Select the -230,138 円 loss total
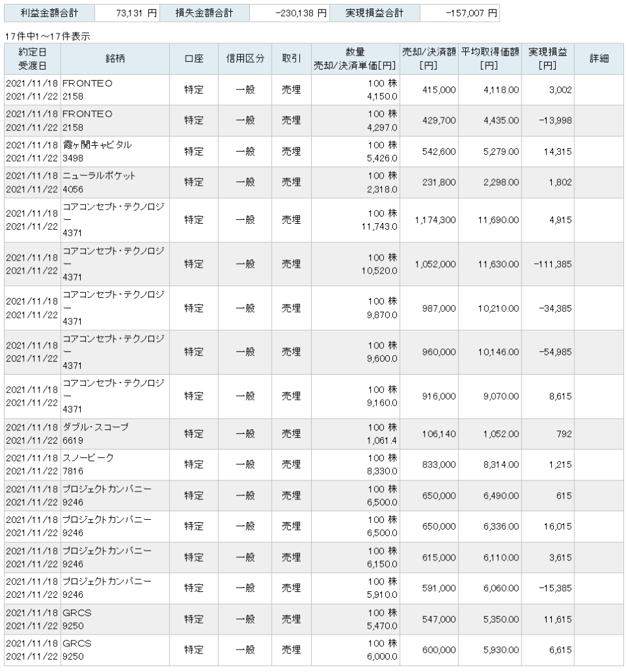Screen dimensions: 626x672 pyautogui.click(x=301, y=13)
